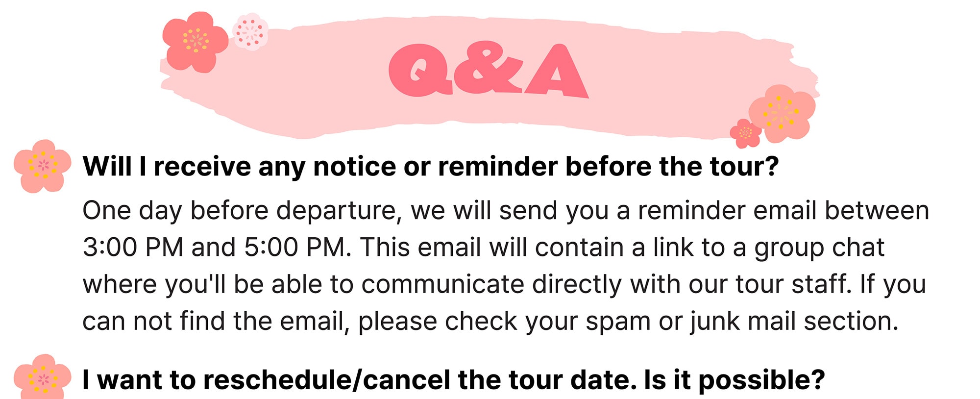Click the large salmon flower at the banner's right
This screenshot has height=399, width=980.
[782, 113]
